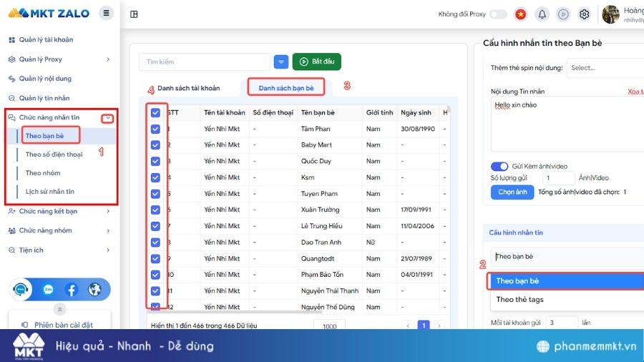Open the settings gear
644x362 pixels.
pos(584,14)
